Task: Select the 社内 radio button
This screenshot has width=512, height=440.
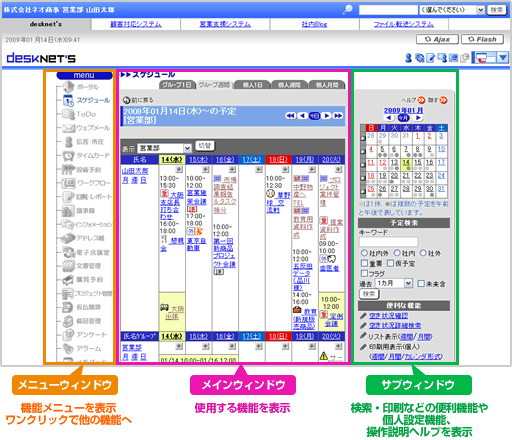Action: coord(397,253)
